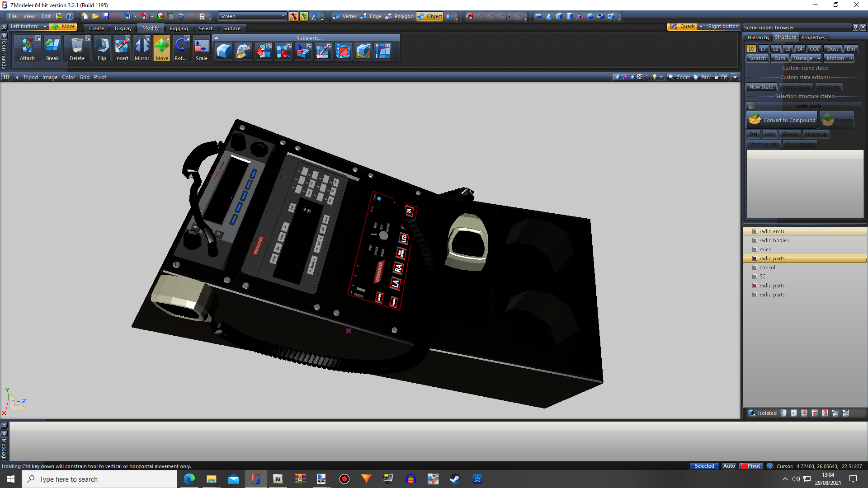The image size is (868, 488).
Task: Click the Save file icon
Action: (106, 16)
